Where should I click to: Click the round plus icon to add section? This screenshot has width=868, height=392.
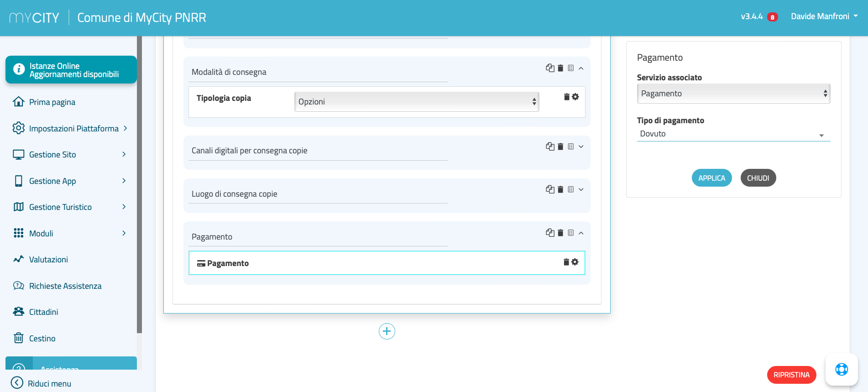click(387, 331)
